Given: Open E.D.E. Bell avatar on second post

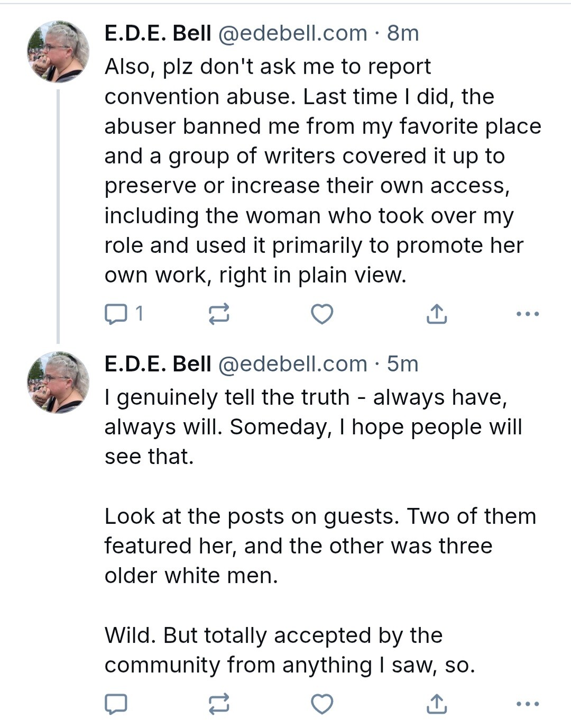Looking at the screenshot, I should coord(58,383).
